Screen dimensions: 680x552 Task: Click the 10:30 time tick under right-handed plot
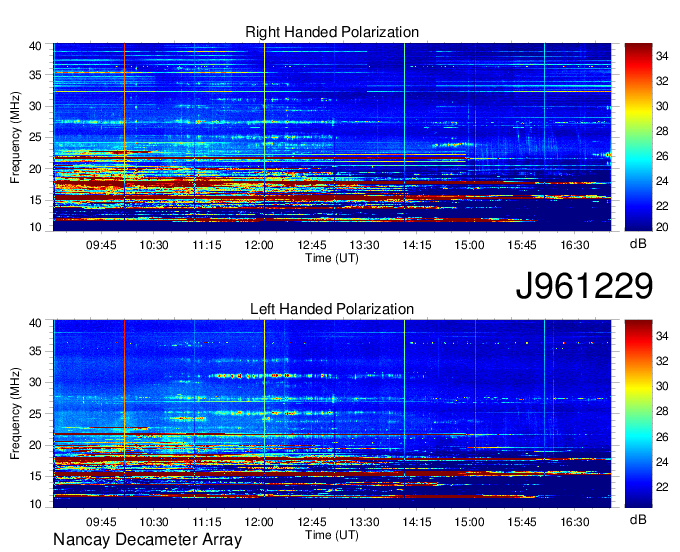click(154, 245)
